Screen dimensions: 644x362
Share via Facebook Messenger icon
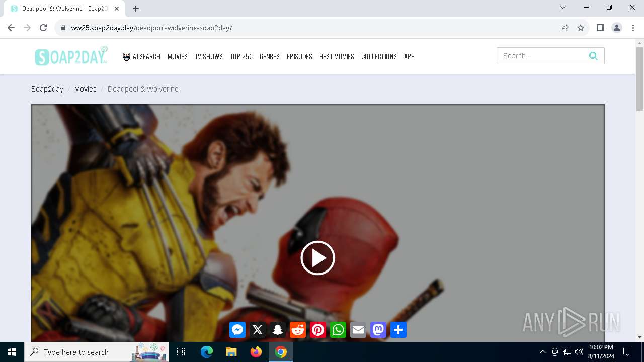[237, 330]
